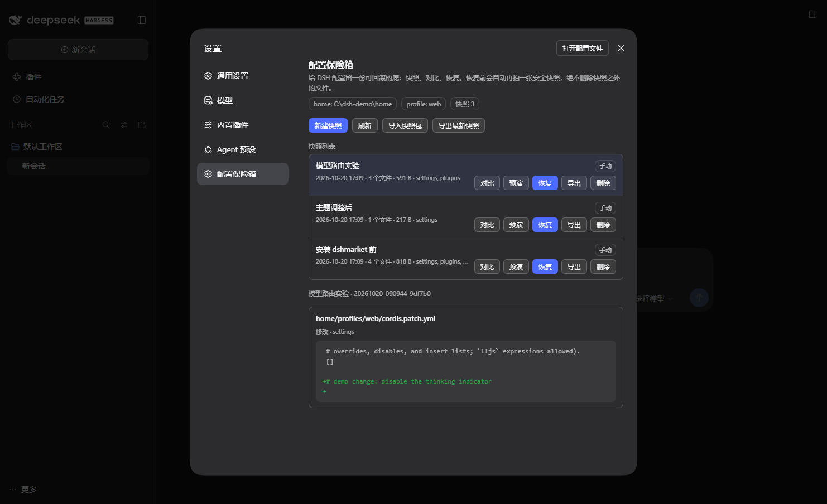Viewport: 827px width, 504px height.
Task: Click the home: C:\dsh-demo\home chip
Action: [353, 104]
